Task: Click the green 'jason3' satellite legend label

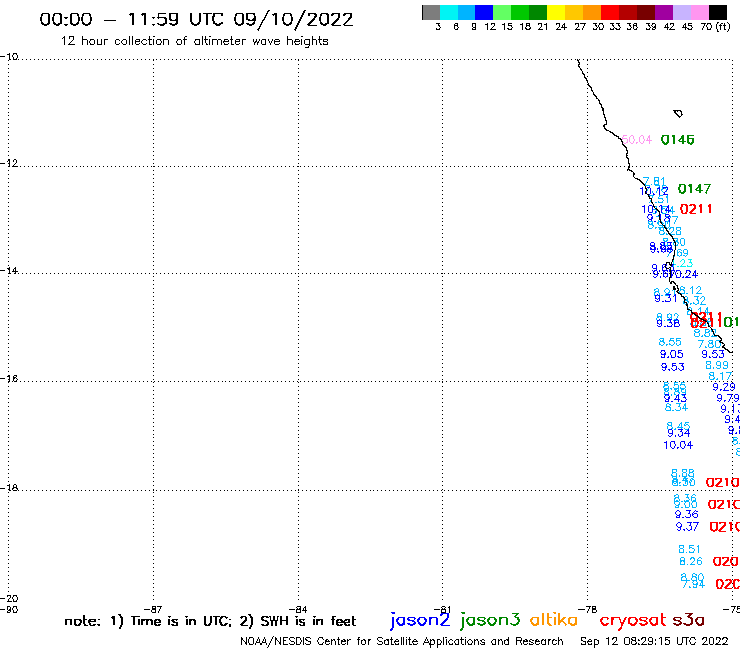Action: click(x=490, y=620)
